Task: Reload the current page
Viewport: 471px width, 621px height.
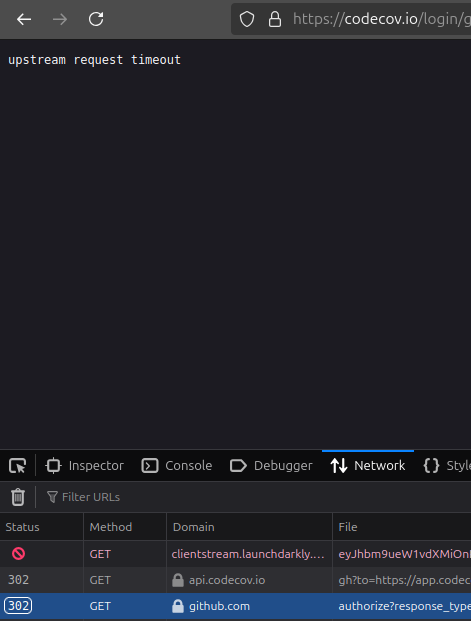Action: [96, 19]
